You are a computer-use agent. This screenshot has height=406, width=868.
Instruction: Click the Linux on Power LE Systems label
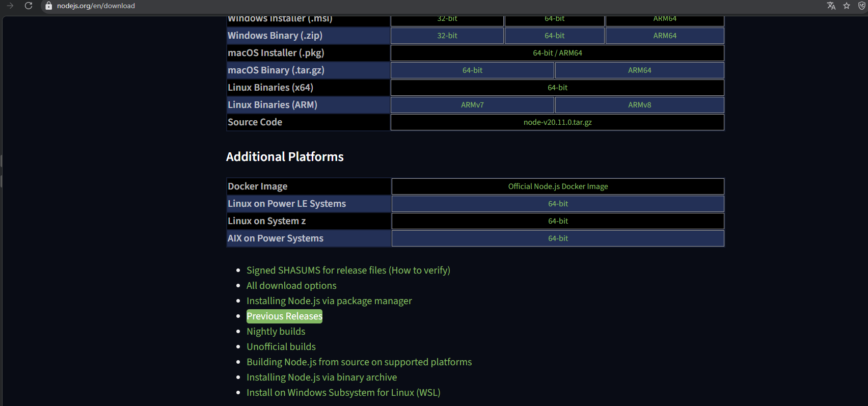tap(287, 204)
